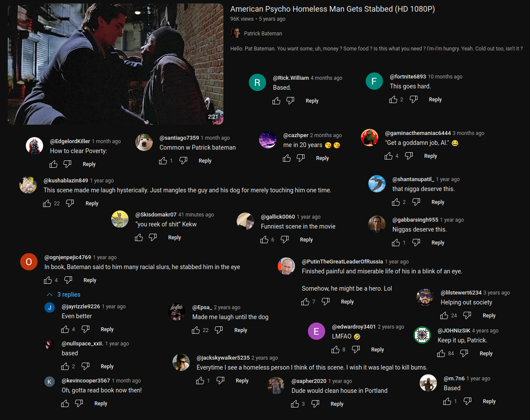Image resolution: width=530 pixels, height=420 pixels.
Task: Thumbs up @sapher2020's Portland comment
Action: [295, 404]
